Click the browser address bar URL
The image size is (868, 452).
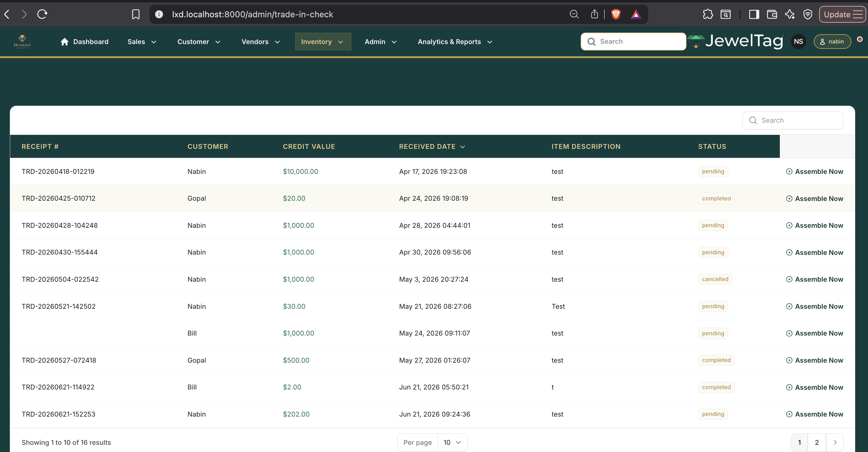(252, 14)
